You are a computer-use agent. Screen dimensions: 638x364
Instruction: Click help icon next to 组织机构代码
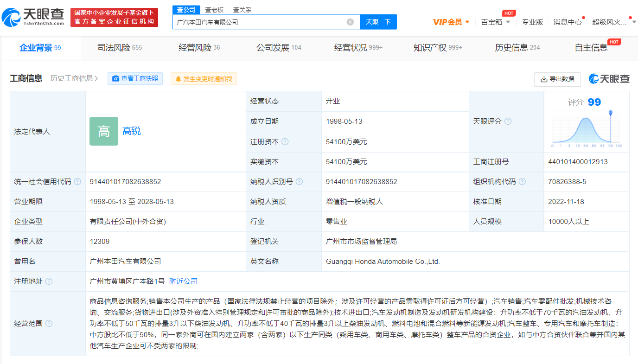tap(522, 182)
